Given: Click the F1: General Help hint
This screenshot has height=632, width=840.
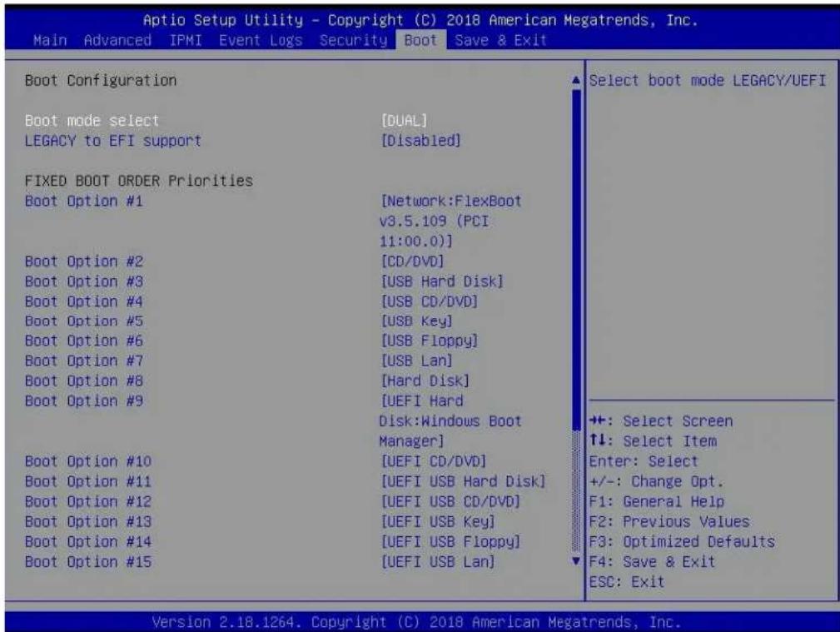Looking at the screenshot, I should pyautogui.click(x=657, y=502).
